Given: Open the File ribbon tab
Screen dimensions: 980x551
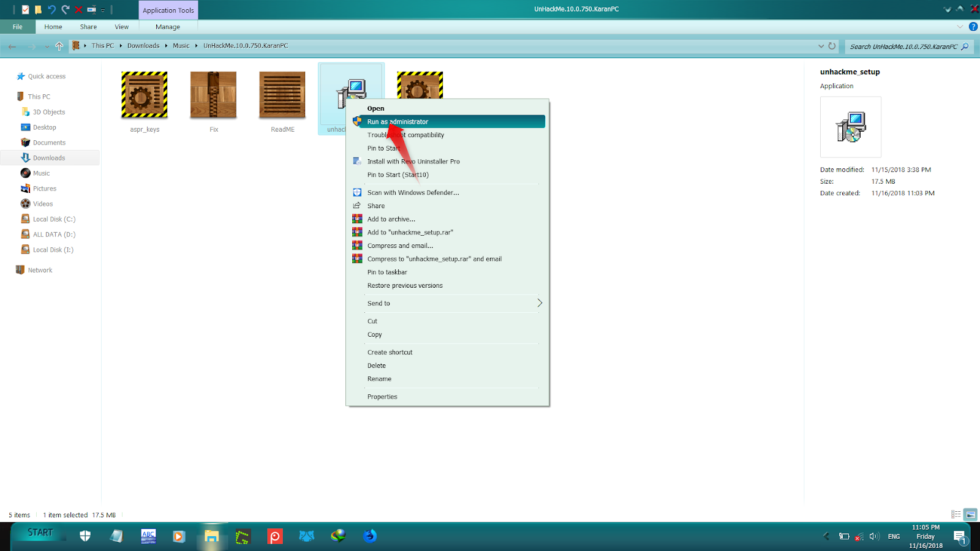Looking at the screenshot, I should pyautogui.click(x=18, y=27).
